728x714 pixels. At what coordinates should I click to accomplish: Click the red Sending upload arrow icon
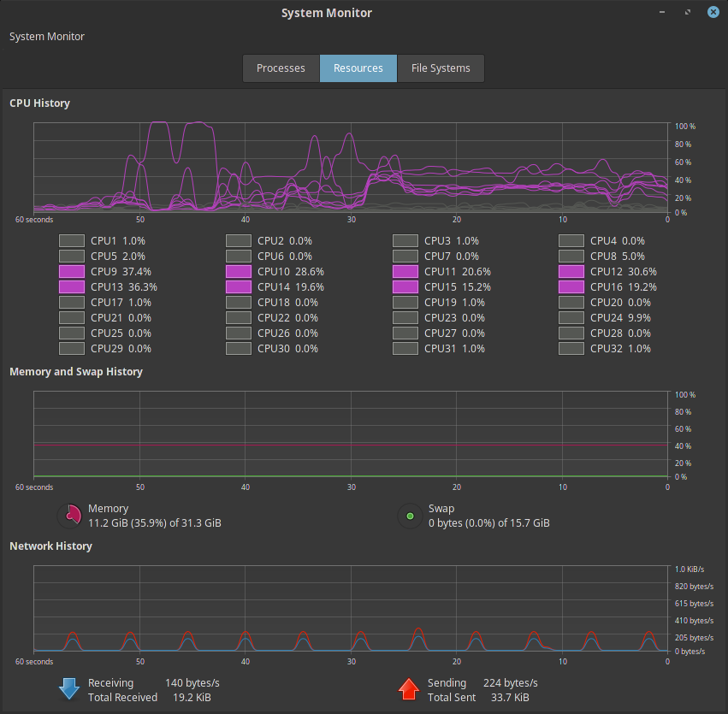click(408, 689)
